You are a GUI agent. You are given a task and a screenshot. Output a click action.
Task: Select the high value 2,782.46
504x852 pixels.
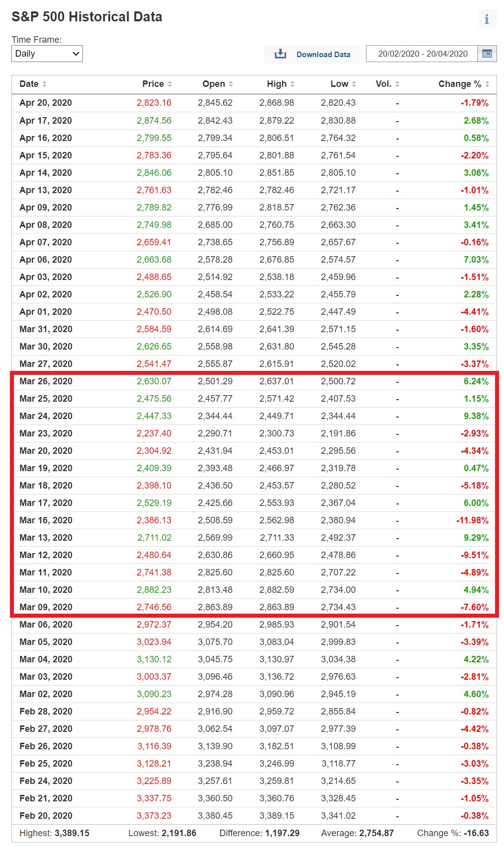pyautogui.click(x=277, y=190)
